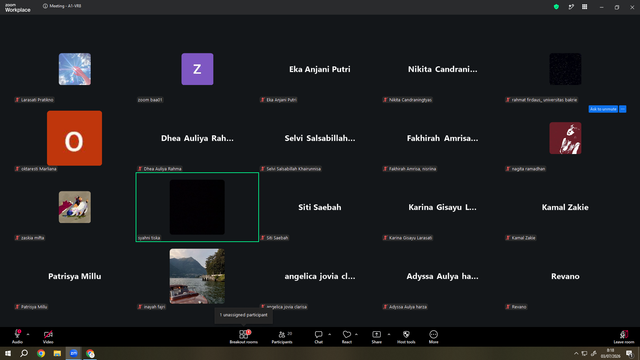Viewport: 640px width, 360px height.
Task: Select the highlighted active speaker tile
Action: click(197, 207)
